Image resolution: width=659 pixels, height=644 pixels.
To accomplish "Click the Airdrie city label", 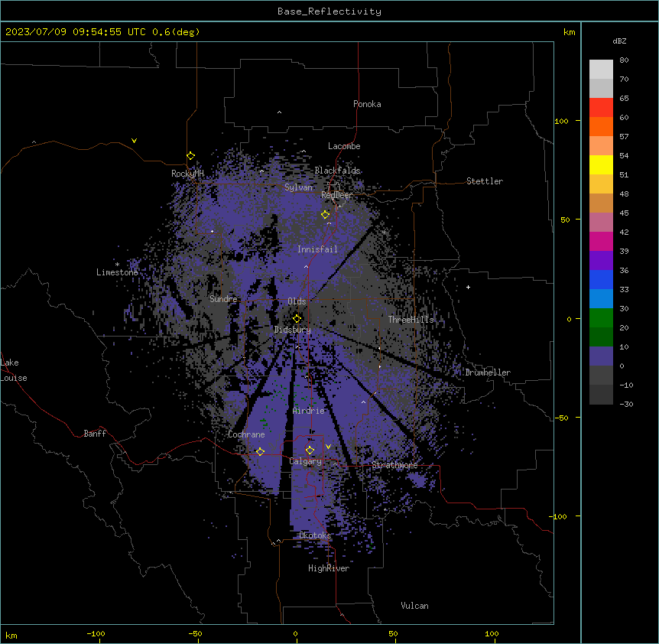I will click(x=309, y=411).
